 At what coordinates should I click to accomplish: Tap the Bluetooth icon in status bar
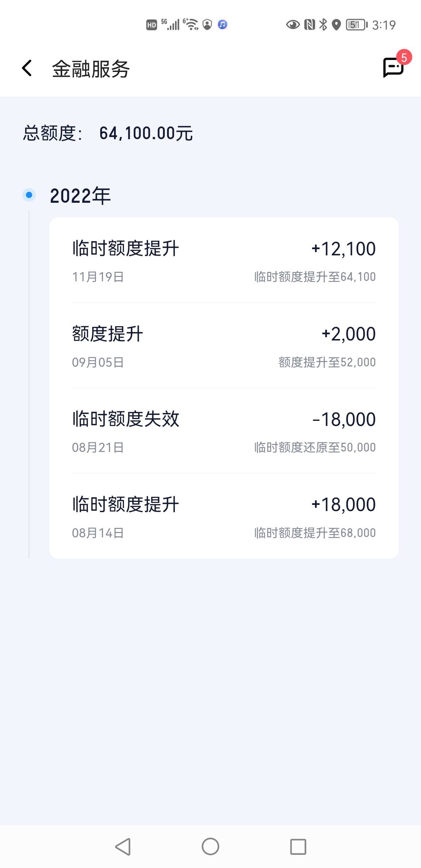click(x=323, y=24)
